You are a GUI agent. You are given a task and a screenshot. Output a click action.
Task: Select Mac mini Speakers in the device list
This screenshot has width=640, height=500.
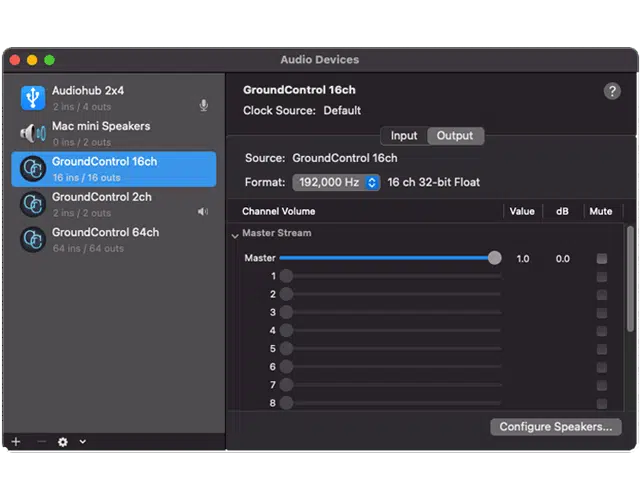pyautogui.click(x=114, y=133)
